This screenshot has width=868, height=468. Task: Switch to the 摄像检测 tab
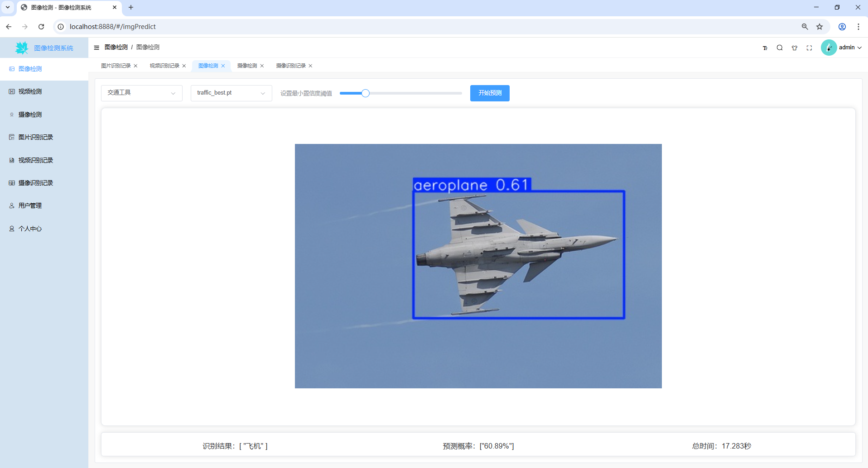[247, 66]
